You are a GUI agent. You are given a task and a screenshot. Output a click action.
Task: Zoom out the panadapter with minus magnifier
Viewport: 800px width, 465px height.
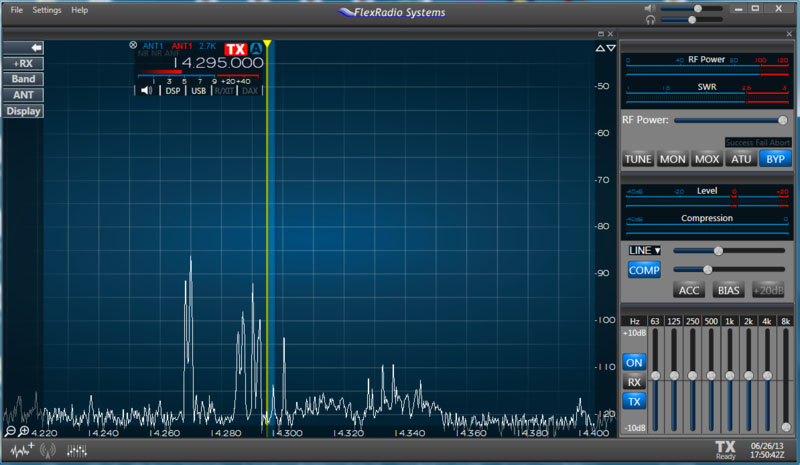pyautogui.click(x=10, y=432)
